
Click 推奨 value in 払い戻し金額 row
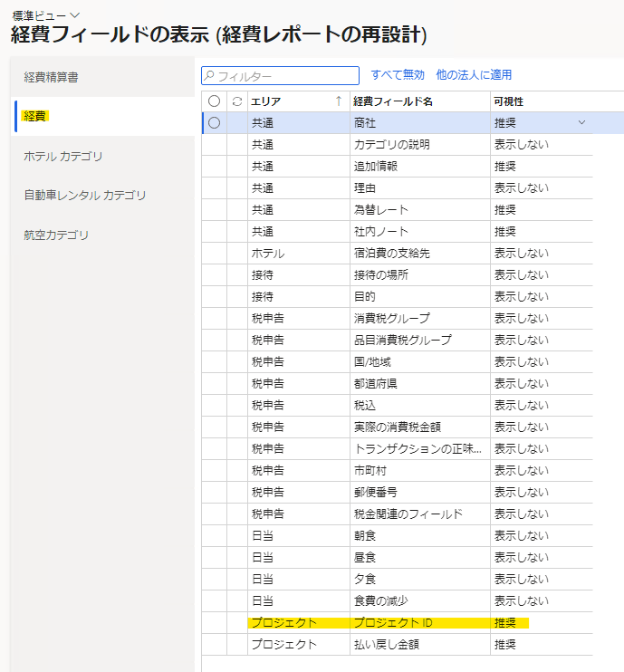coord(542,645)
